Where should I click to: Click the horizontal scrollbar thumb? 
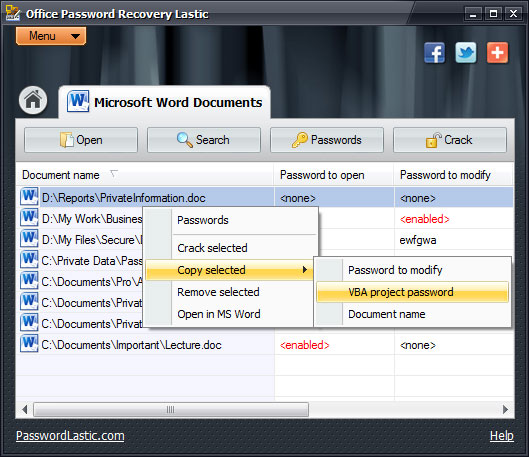coord(171,409)
